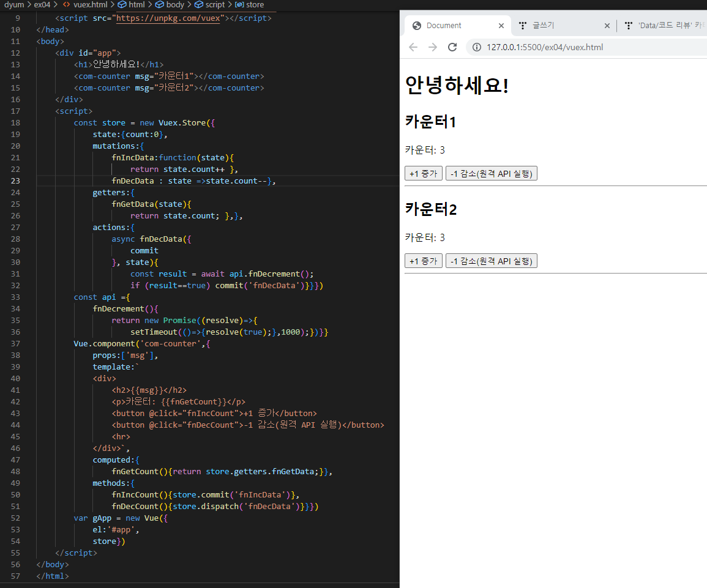Image resolution: width=707 pixels, height=588 pixels.
Task: Click 'getters:{' on line 24
Action: pos(114,192)
